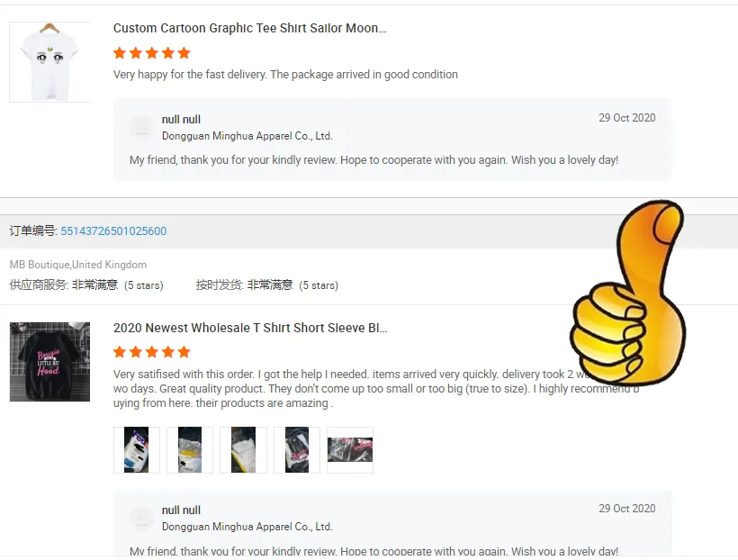
Task: Click null null name in first reply
Action: point(181,120)
